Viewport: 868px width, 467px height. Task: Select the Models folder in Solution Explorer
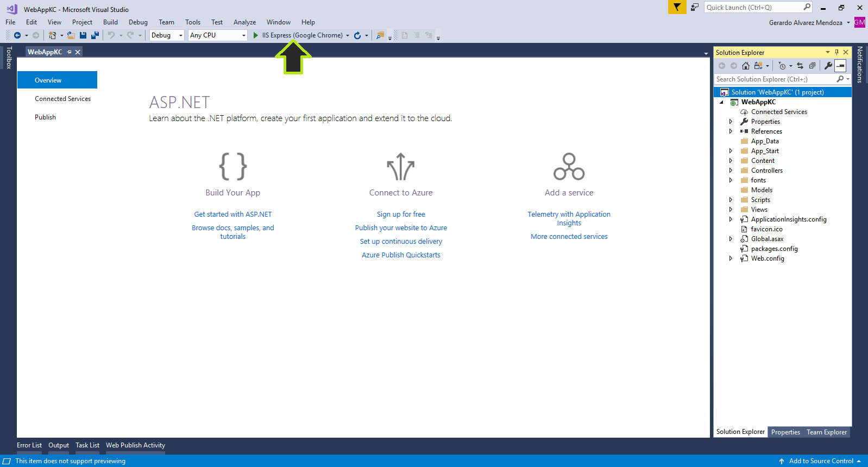tap(762, 190)
